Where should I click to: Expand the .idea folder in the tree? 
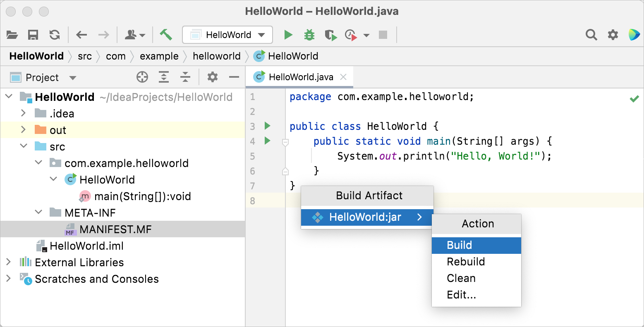pyautogui.click(x=24, y=113)
